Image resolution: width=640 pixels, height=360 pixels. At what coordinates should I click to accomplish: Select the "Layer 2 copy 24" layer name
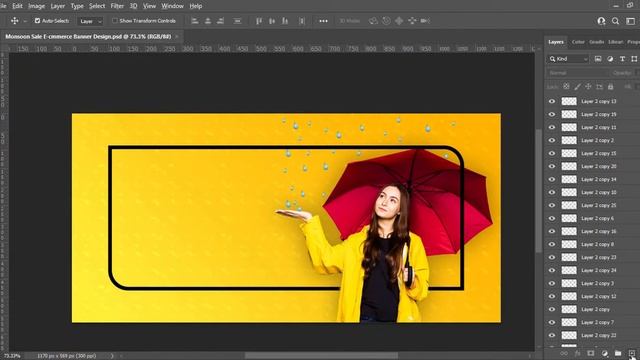tap(599, 271)
